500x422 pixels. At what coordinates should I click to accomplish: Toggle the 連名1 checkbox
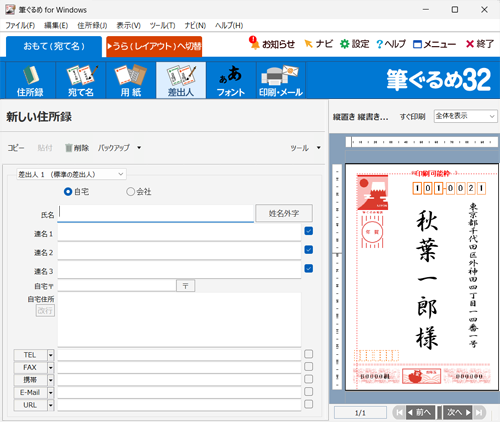(309, 231)
